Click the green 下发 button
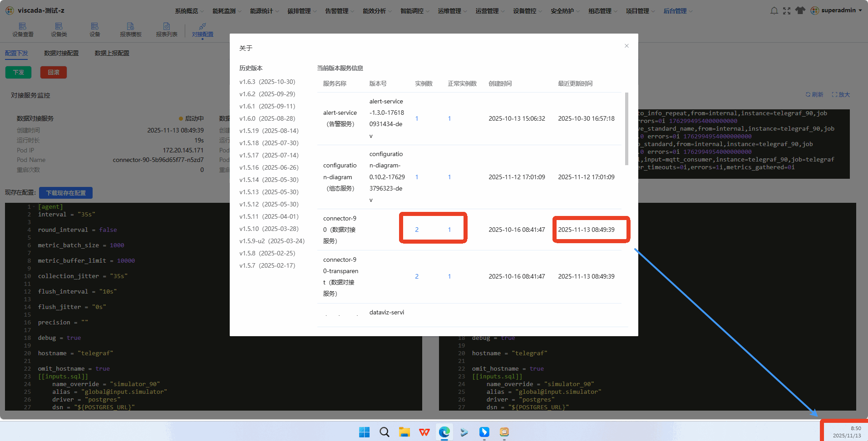The width and height of the screenshot is (868, 441). click(18, 72)
